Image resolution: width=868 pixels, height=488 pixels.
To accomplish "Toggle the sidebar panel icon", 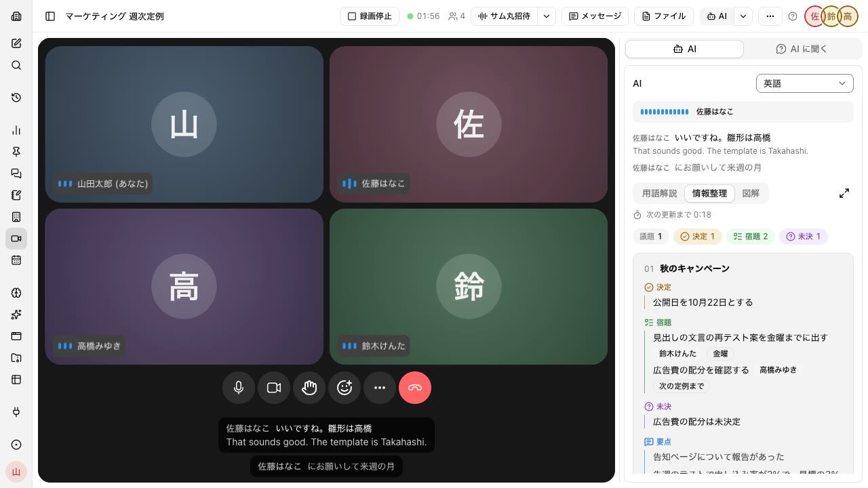I will (50, 16).
